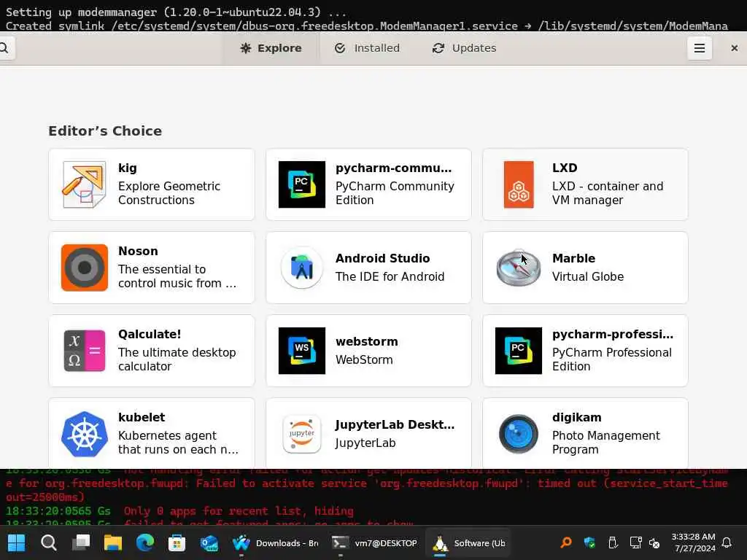
Task: Open the kig geometry app icon
Action: pos(85,184)
